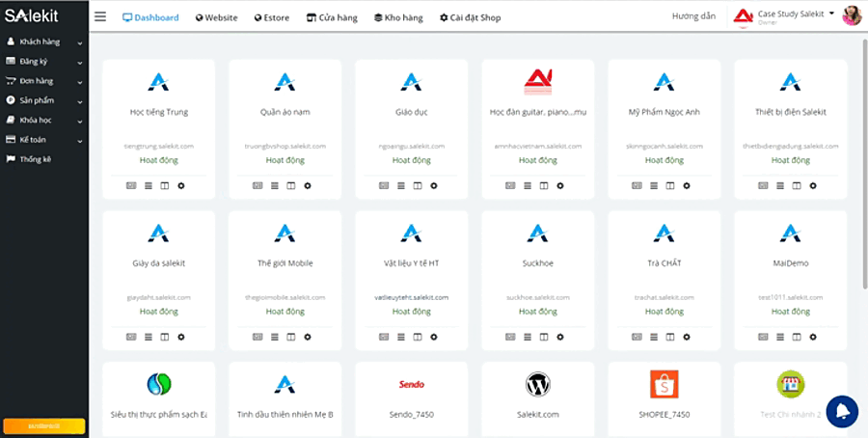Switch to the Dashboard tab
868x438 pixels.
coord(150,17)
